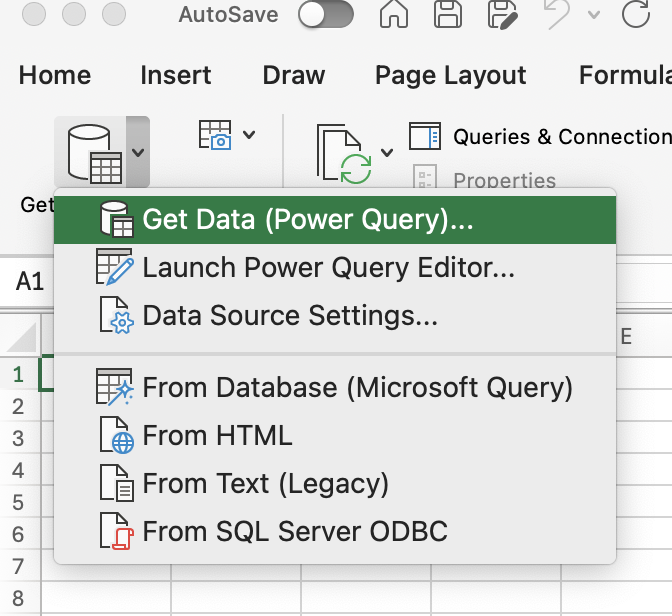Open the Refresh All dropdown chevron
Viewport: 672px width, 616px height.
(x=387, y=152)
